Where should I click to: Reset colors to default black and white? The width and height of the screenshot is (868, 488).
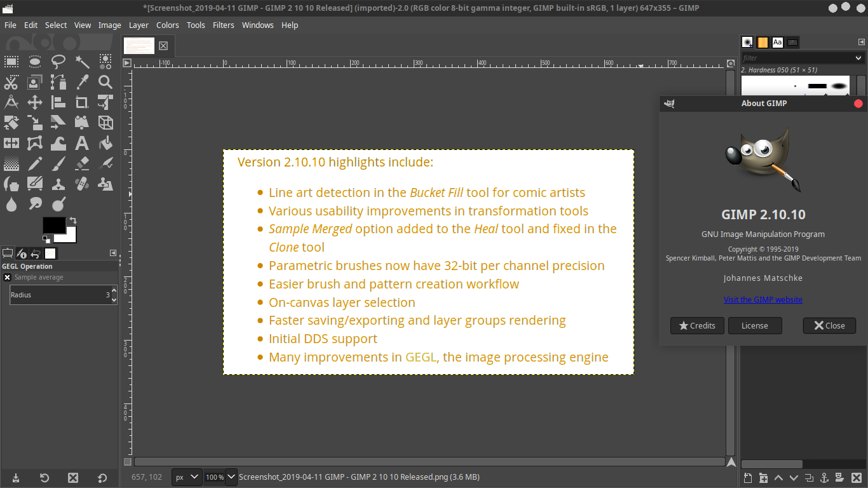pyautogui.click(x=46, y=240)
